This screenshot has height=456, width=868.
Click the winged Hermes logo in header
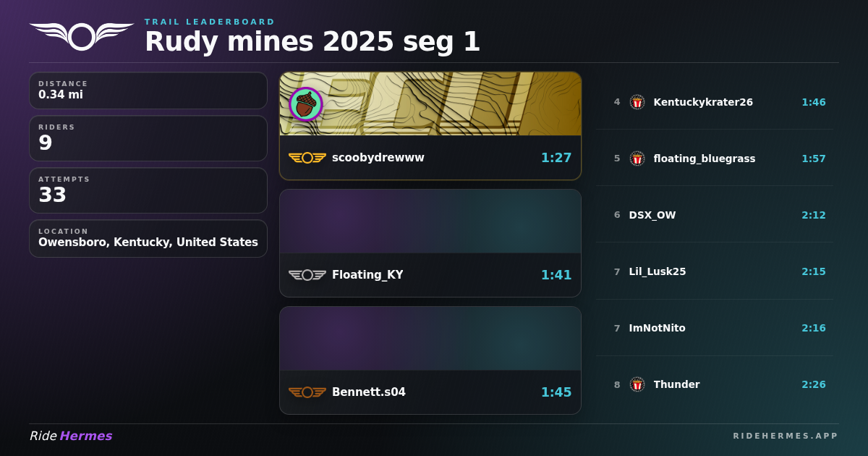pyautogui.click(x=82, y=35)
